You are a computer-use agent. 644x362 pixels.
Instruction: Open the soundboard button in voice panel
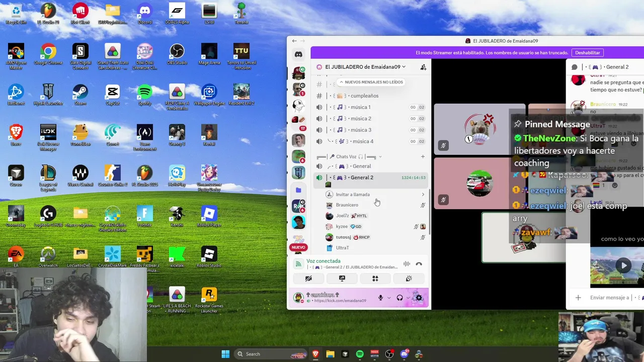pyautogui.click(x=409, y=279)
